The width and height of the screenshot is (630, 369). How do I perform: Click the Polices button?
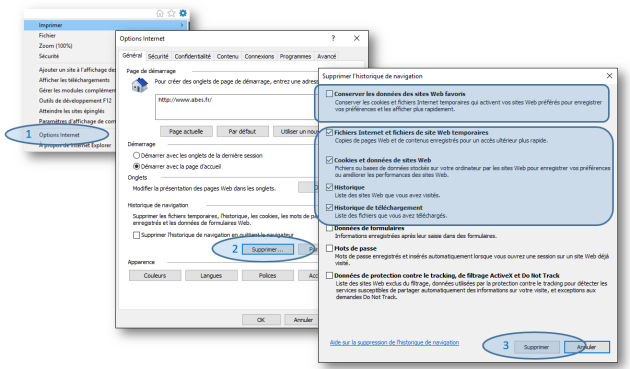tap(268, 276)
